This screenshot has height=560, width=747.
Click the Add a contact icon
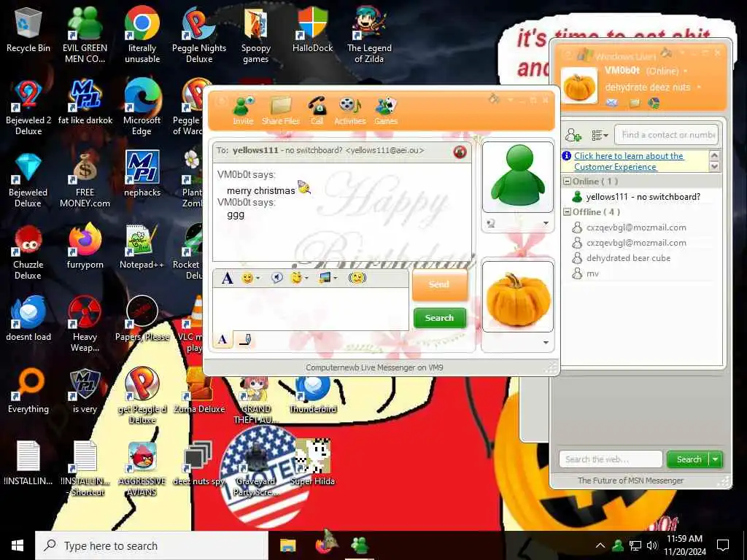(573, 135)
